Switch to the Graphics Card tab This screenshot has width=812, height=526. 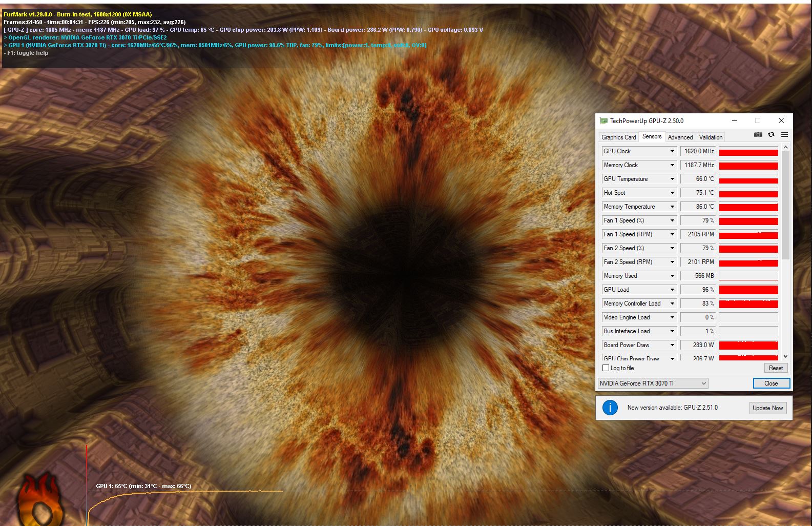618,137
